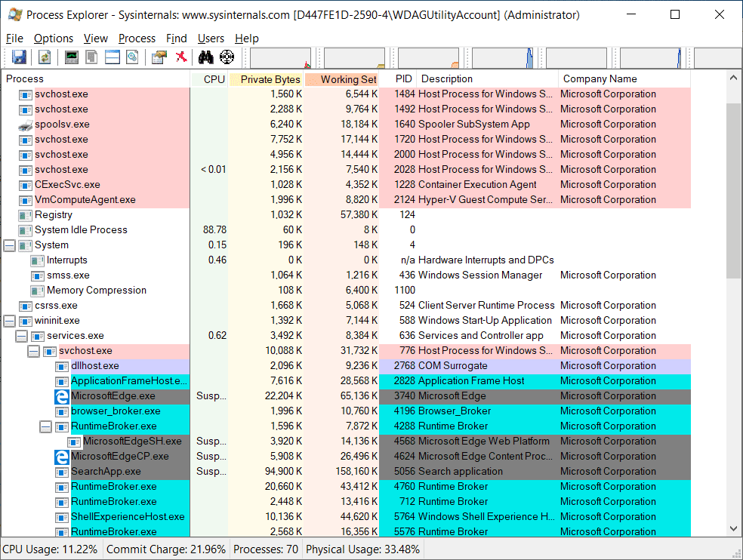This screenshot has height=560, width=743.
Task: Open the Users menu
Action: point(211,38)
